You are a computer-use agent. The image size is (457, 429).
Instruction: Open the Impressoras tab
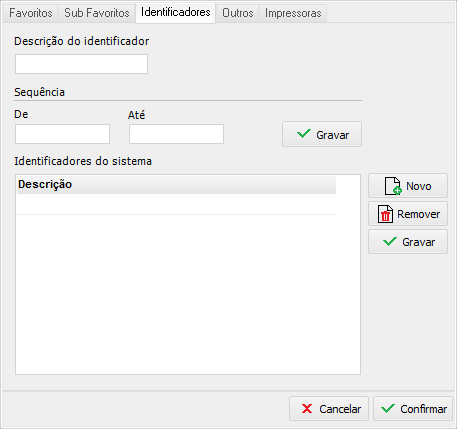pos(293,13)
